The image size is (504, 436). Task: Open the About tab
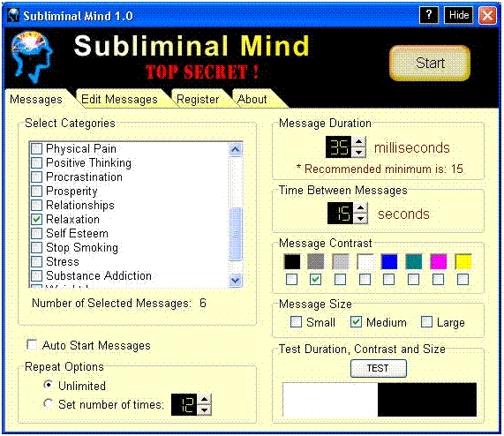click(x=252, y=99)
